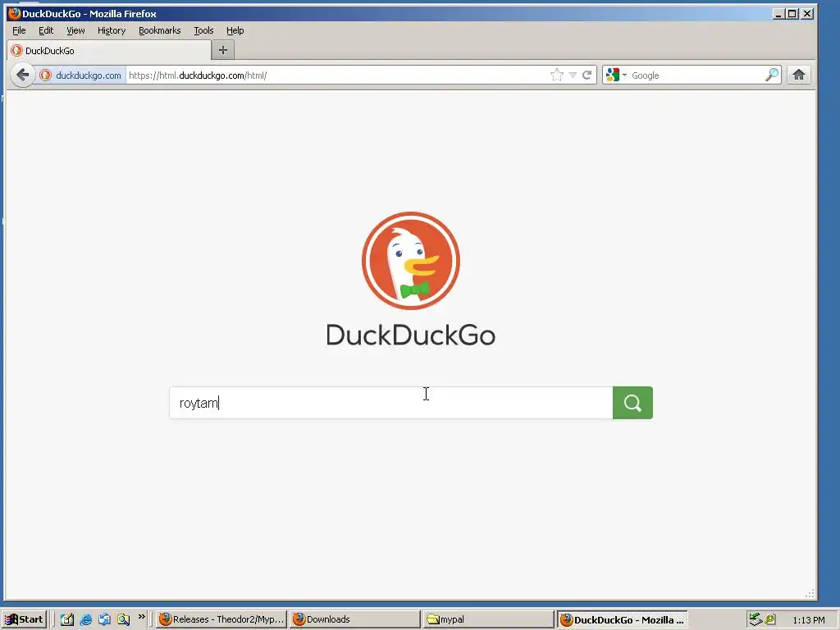Open the Windows Start menu
The image size is (840, 630).
(x=24, y=619)
